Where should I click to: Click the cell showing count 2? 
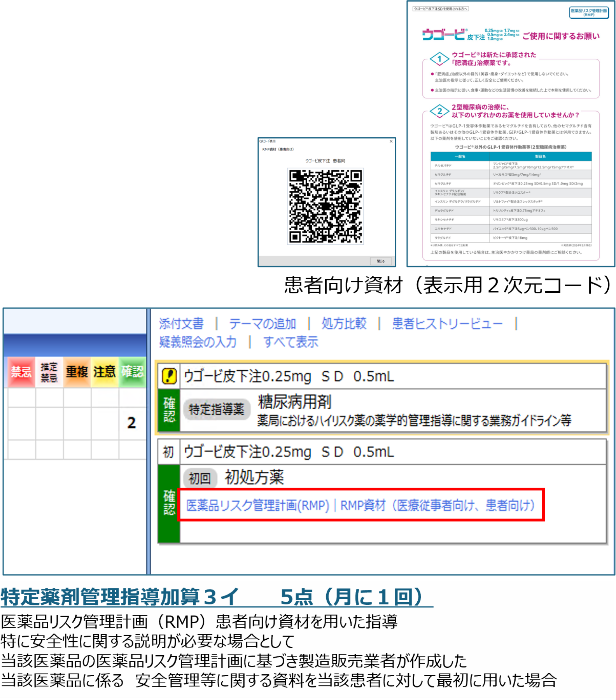(132, 423)
